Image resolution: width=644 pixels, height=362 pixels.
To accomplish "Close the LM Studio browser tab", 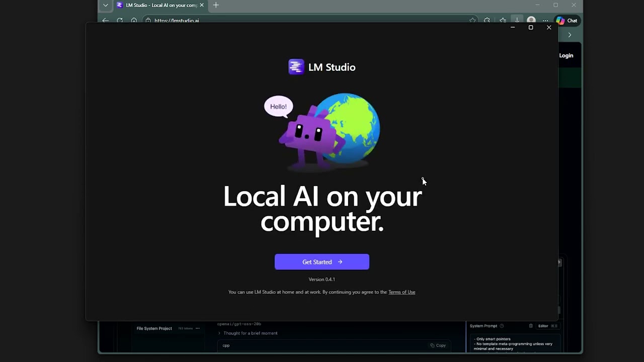I will [202, 5].
